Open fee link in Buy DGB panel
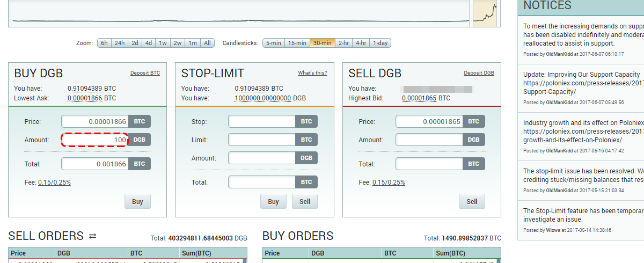This screenshot has width=644, height=263. pos(54,182)
